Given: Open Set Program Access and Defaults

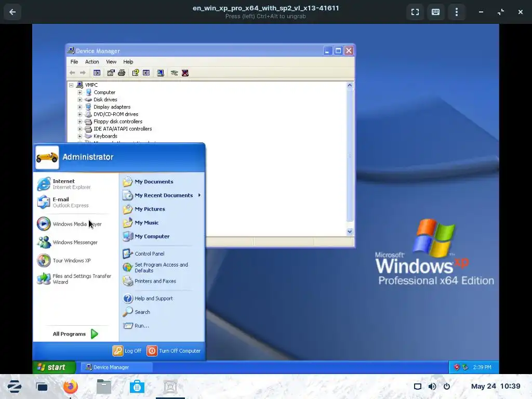Looking at the screenshot, I should click(162, 268).
